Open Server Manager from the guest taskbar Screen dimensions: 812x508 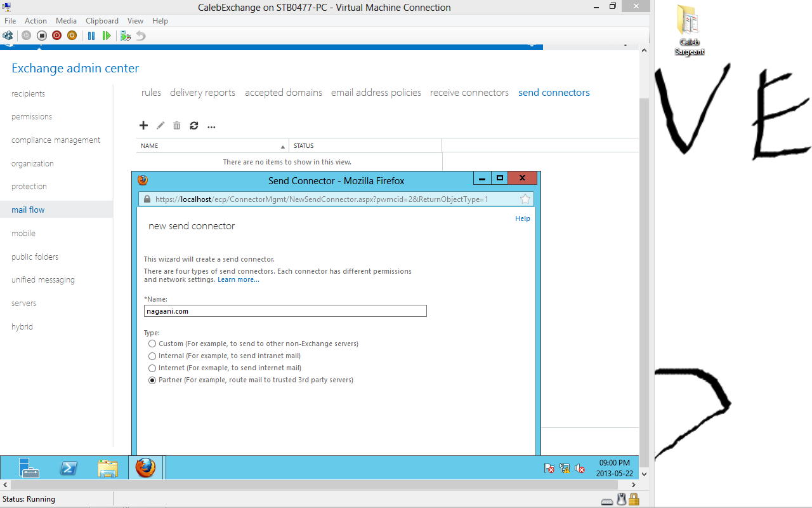click(x=29, y=467)
